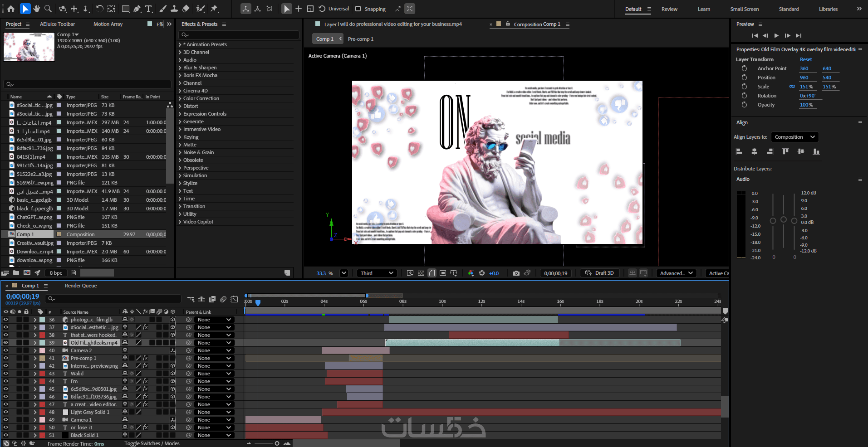Take a snapshot with the camera icon
Screen dimensions: 868x447
pos(516,273)
